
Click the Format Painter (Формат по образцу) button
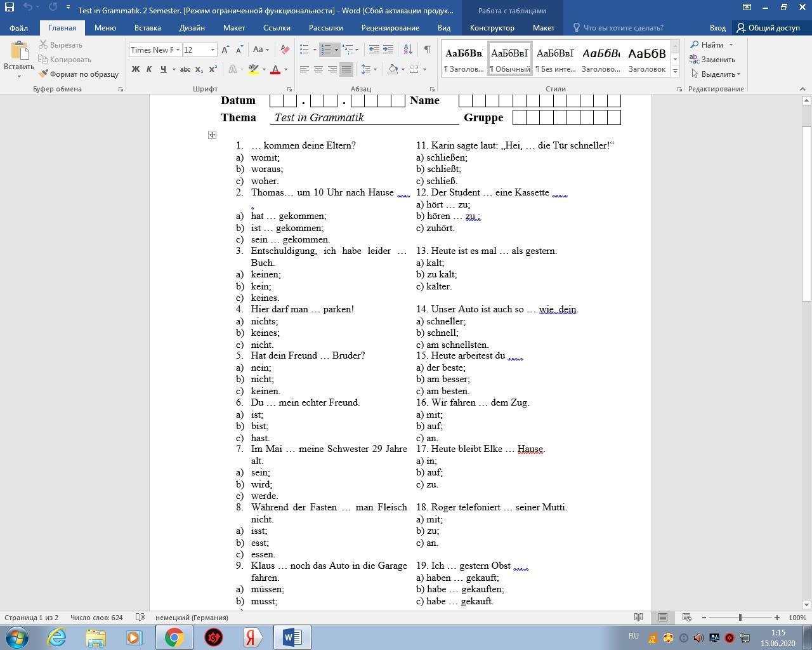pyautogui.click(x=79, y=74)
